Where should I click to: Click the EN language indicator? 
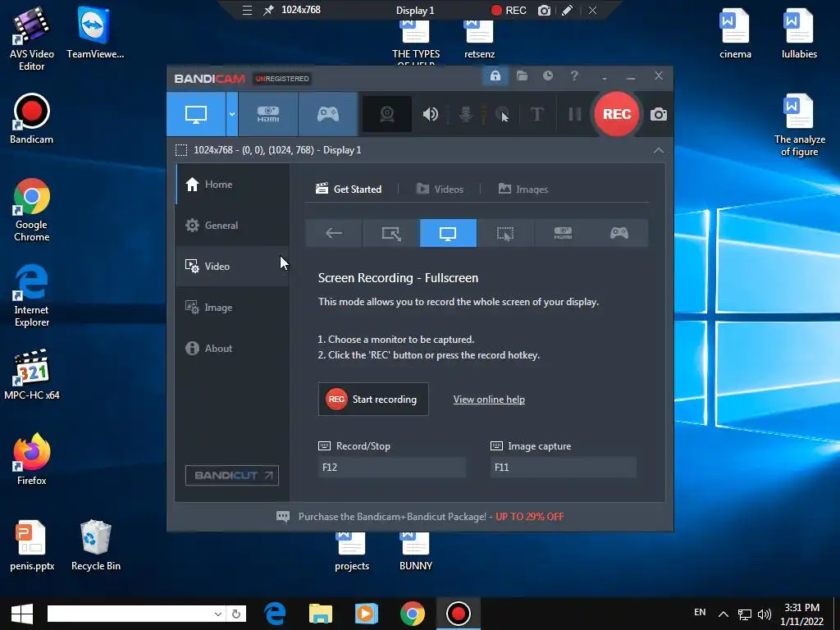(700, 612)
